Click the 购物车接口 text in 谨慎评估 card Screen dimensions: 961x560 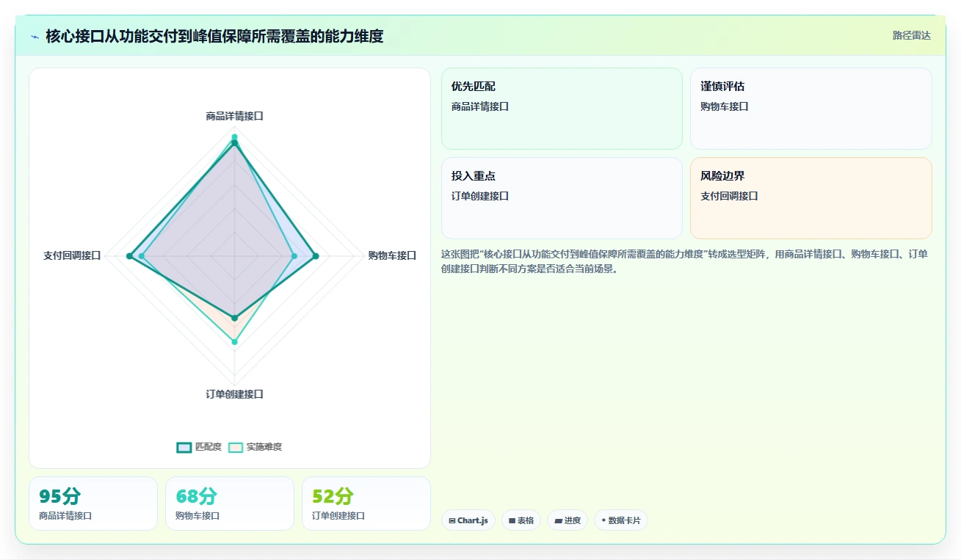coord(725,106)
